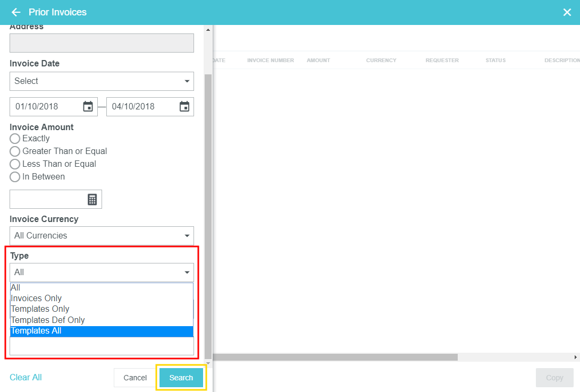
Task: Collapse the Type dropdown
Action: (x=102, y=272)
